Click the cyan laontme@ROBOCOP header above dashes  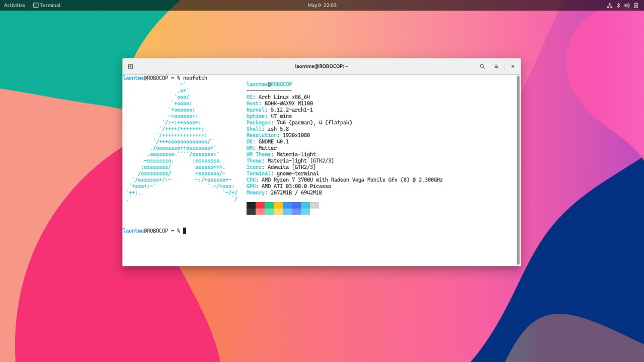pyautogui.click(x=269, y=84)
